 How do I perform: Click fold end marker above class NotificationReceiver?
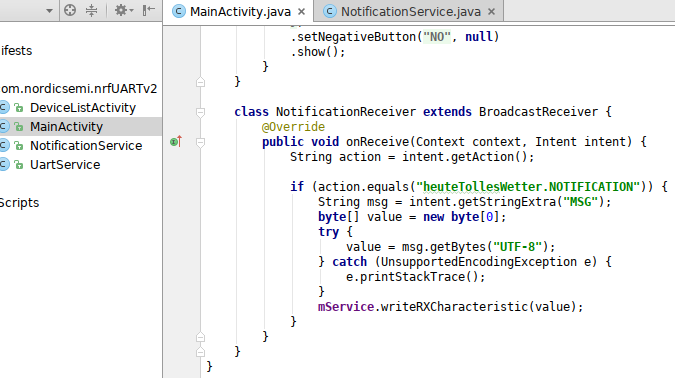tap(200, 82)
